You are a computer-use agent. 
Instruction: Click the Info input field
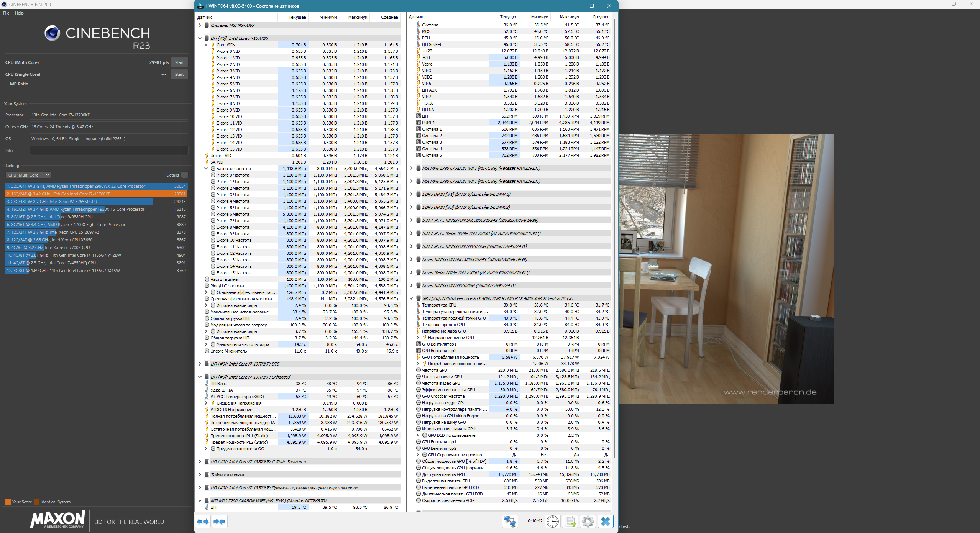click(109, 151)
